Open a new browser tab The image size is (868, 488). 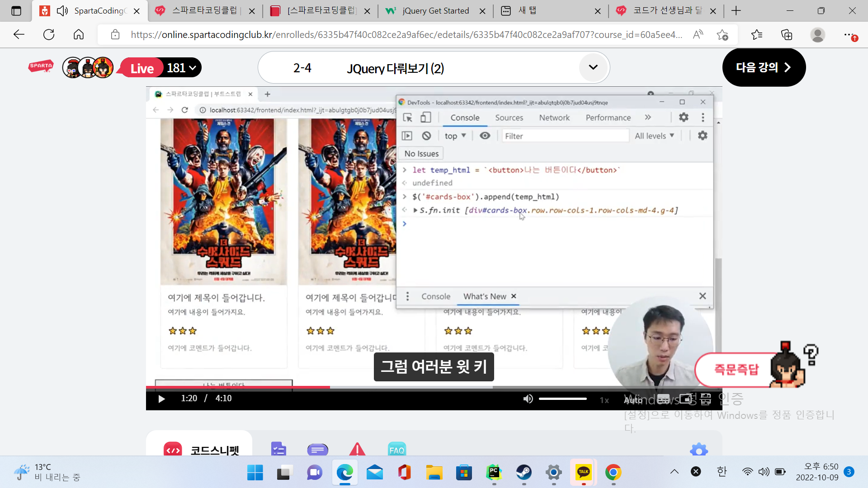(x=736, y=10)
